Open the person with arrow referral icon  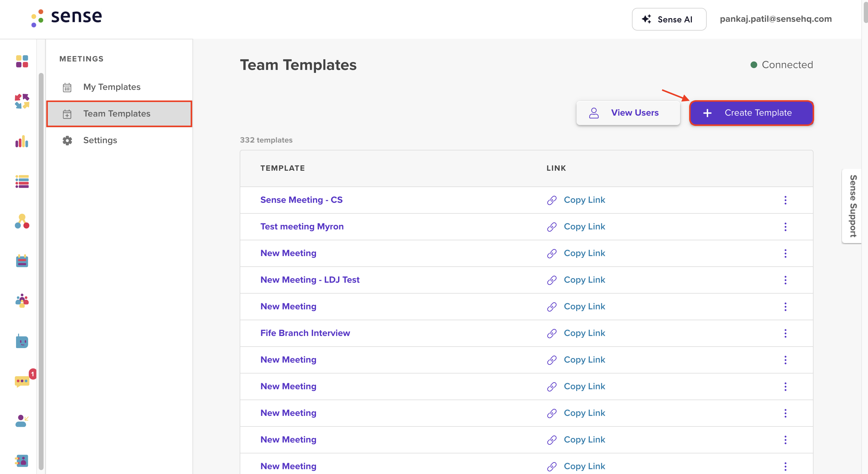point(22,421)
